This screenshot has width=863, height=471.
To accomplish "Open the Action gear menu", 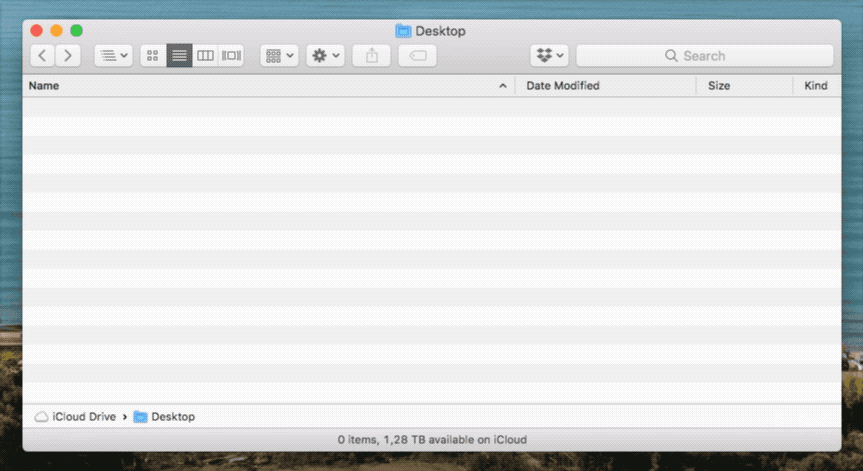I will point(326,56).
